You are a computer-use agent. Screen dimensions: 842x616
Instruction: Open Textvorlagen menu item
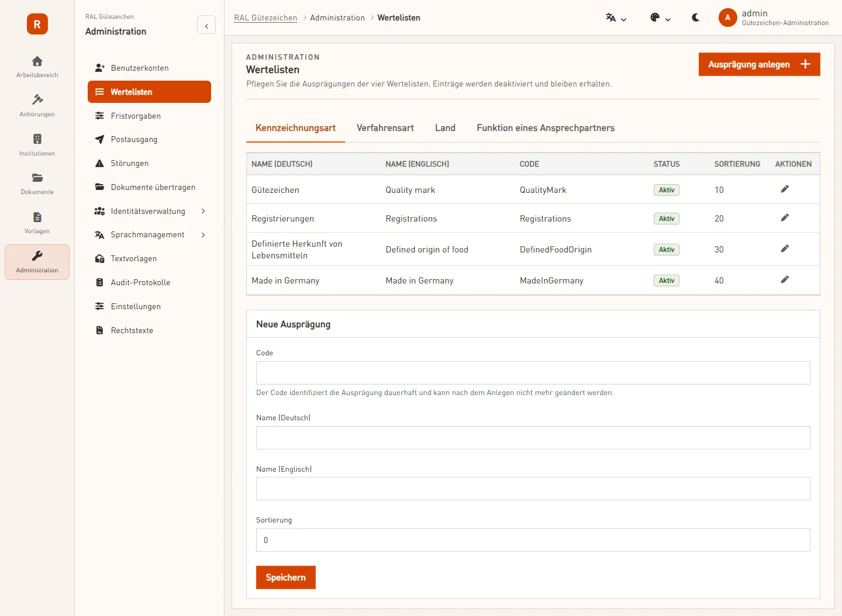point(149,258)
